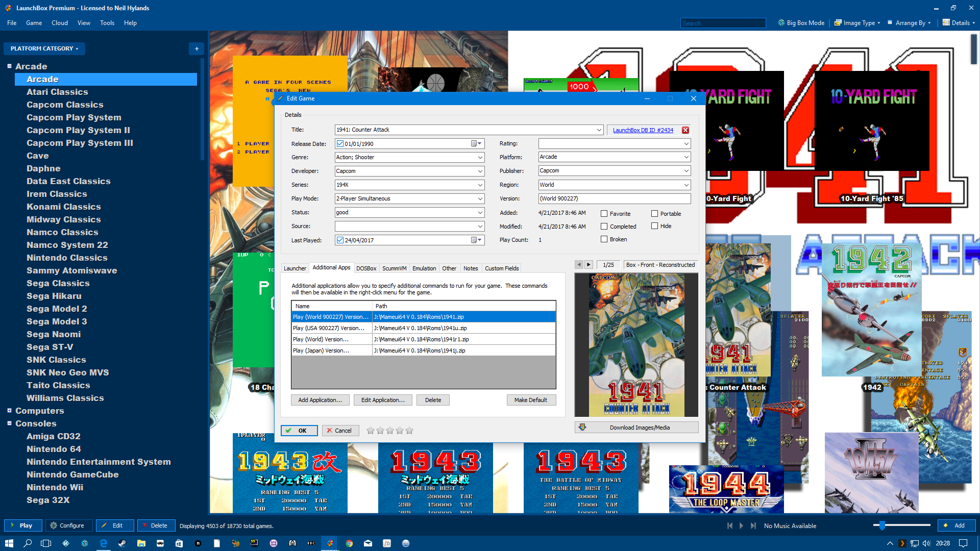The image size is (980, 551).
Task: Switch to the DOSBox tab
Action: coord(366,268)
